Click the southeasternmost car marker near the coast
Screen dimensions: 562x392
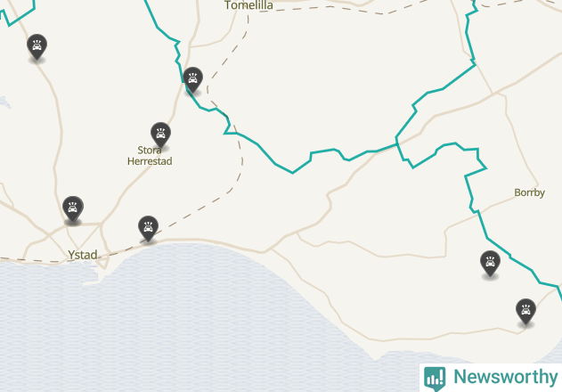point(525,312)
